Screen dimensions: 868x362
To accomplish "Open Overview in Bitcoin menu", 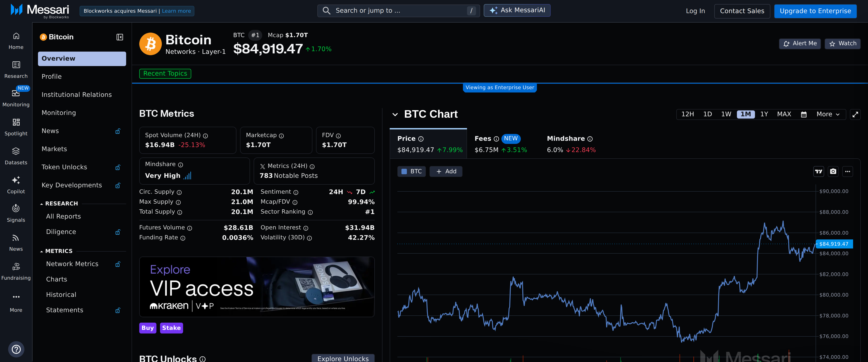I will (82, 59).
